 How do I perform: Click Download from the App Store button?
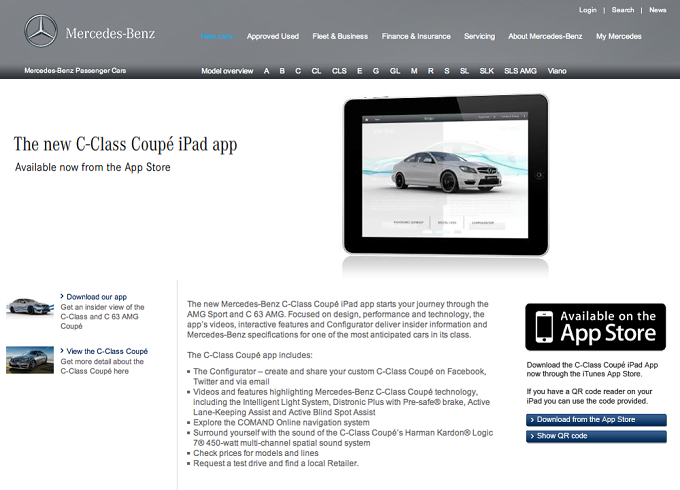click(596, 420)
